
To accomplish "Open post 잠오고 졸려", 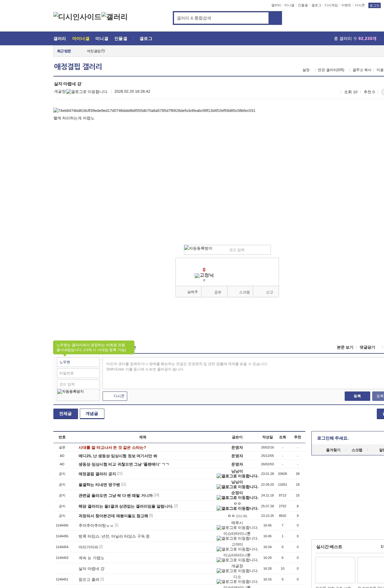I will tap(89, 579).
